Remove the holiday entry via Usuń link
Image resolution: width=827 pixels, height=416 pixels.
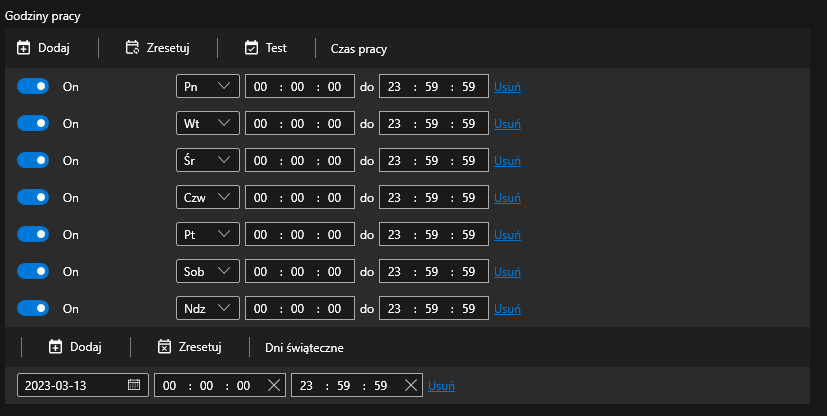(442, 385)
